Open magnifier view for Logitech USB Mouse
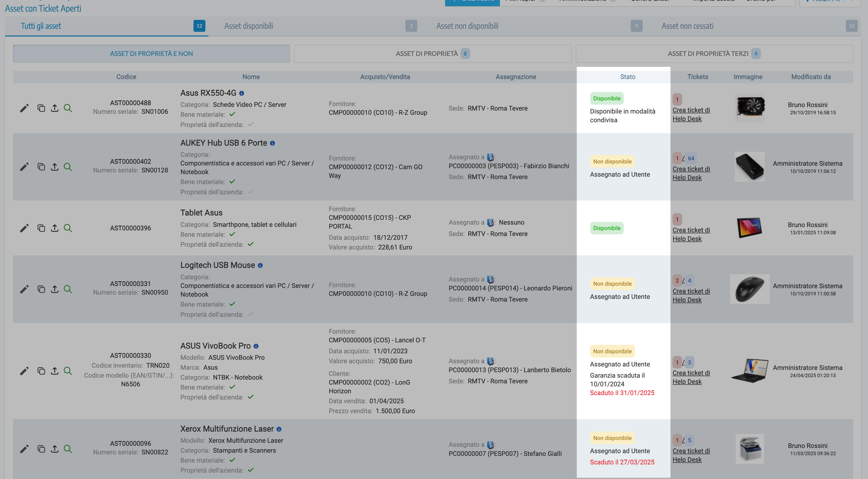The image size is (868, 479). point(68,289)
